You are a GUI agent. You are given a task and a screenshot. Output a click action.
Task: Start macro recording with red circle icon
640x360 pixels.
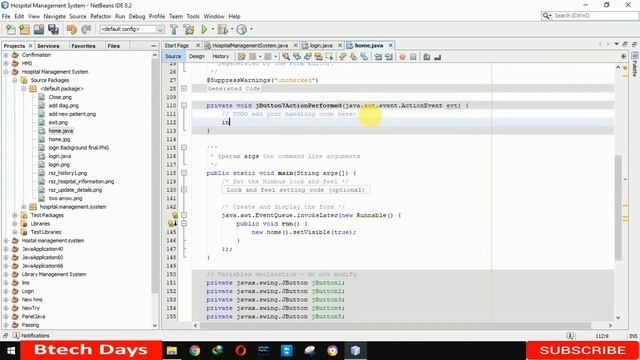(x=402, y=57)
